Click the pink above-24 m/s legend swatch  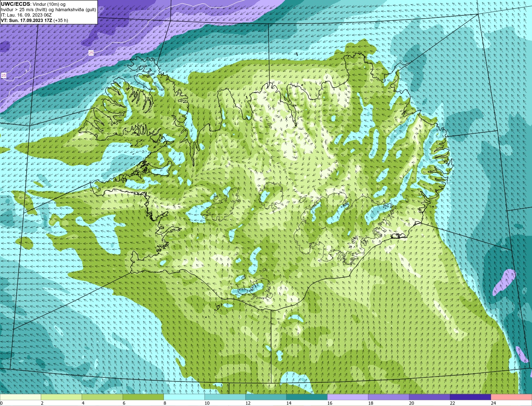(512, 397)
